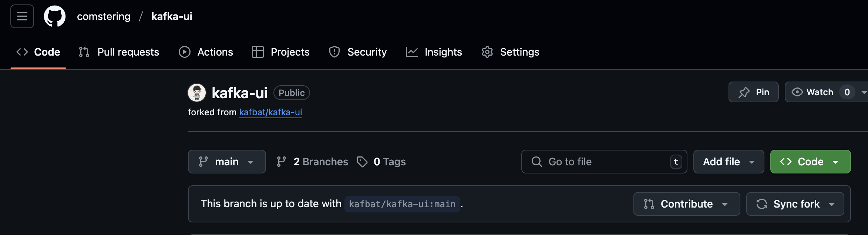Focus the Go to file field
This screenshot has height=235, width=868.
[604, 162]
